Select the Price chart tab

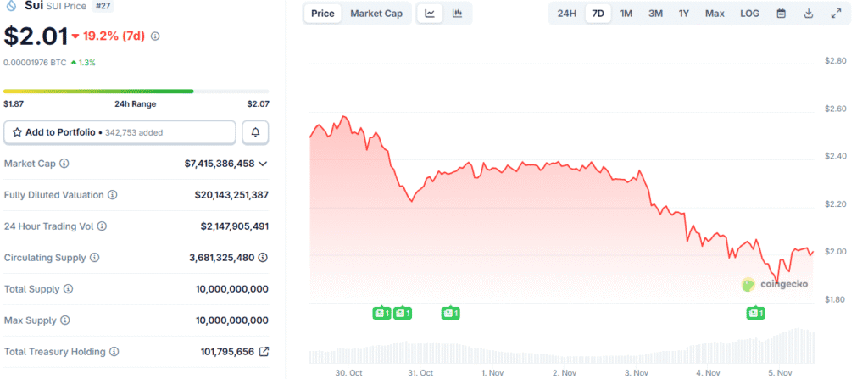pos(322,14)
